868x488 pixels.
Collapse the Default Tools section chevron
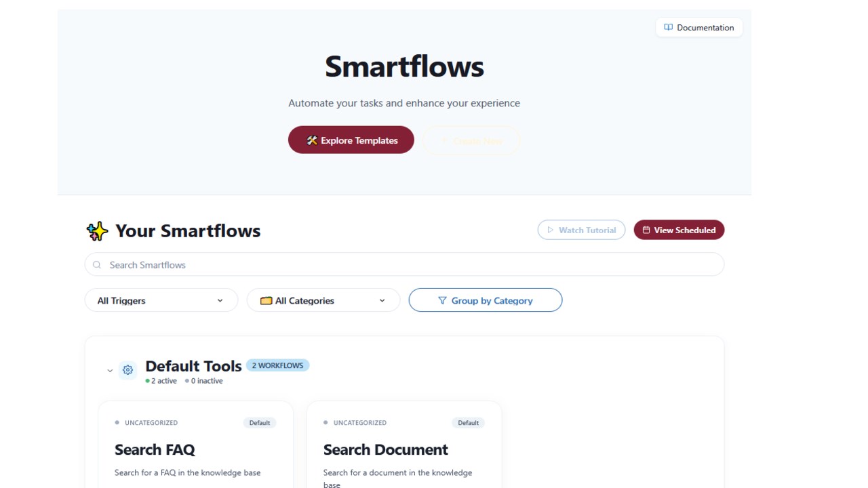click(x=110, y=371)
